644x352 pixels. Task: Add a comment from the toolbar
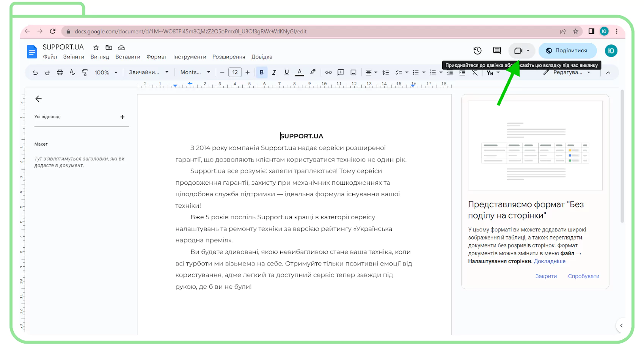pyautogui.click(x=341, y=72)
